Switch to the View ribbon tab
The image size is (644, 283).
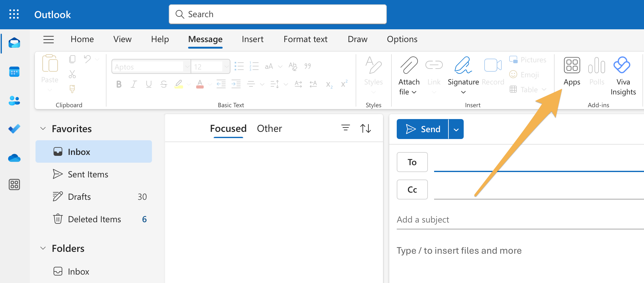coord(122,39)
